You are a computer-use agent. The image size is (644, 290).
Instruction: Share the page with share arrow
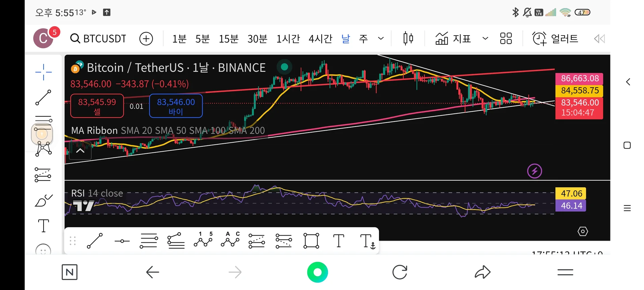click(483, 272)
